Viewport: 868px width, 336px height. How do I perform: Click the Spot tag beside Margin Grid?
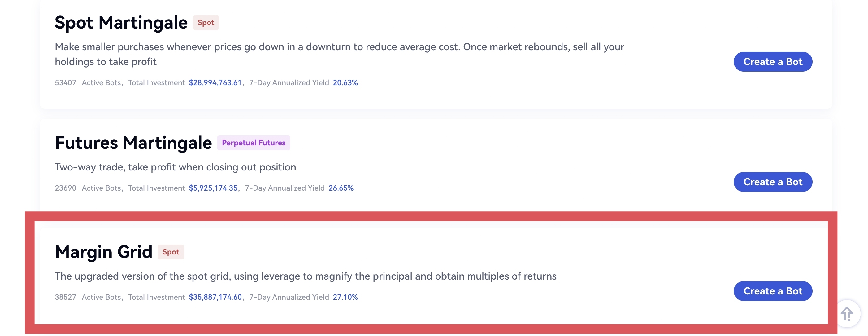[171, 252]
